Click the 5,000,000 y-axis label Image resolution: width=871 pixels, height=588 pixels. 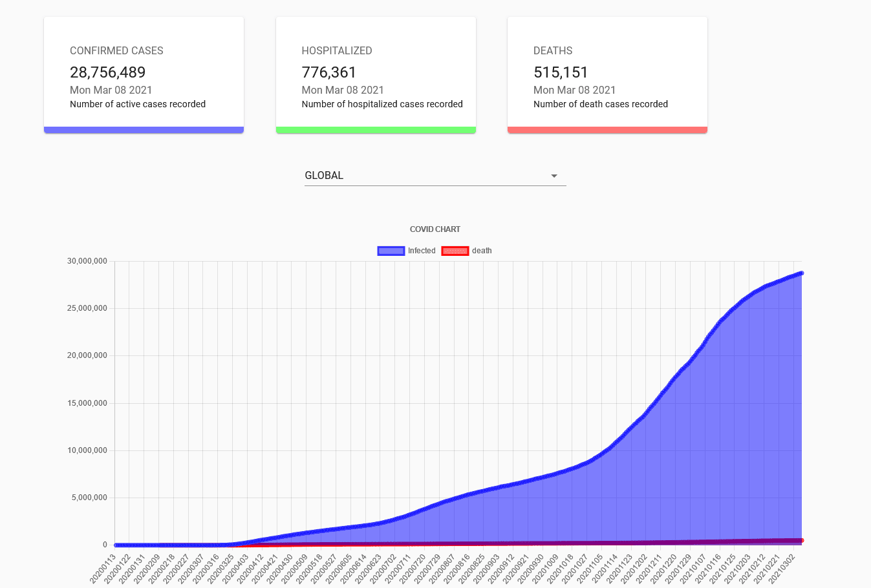click(x=89, y=498)
